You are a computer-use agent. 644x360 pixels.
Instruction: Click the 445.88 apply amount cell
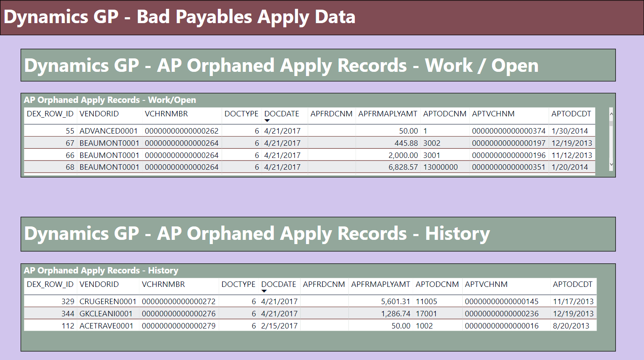click(406, 143)
